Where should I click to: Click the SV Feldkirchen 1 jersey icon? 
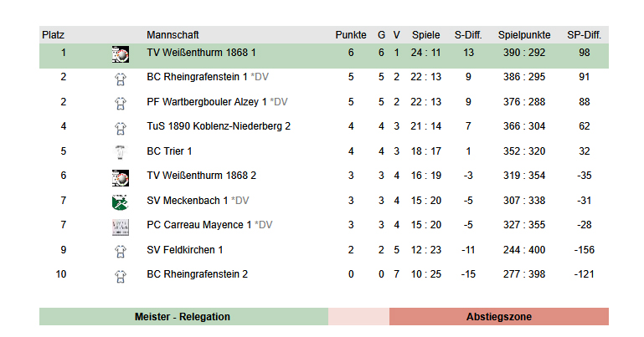(120, 250)
